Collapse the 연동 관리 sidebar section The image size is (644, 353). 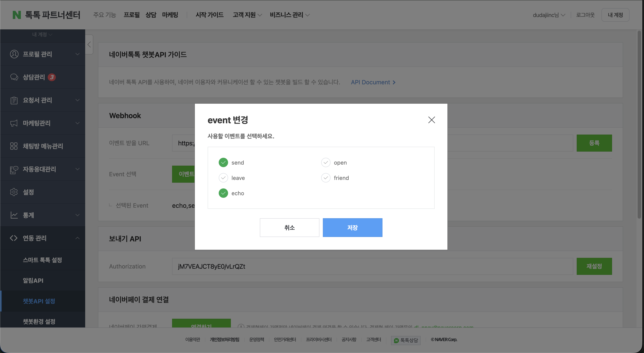78,238
